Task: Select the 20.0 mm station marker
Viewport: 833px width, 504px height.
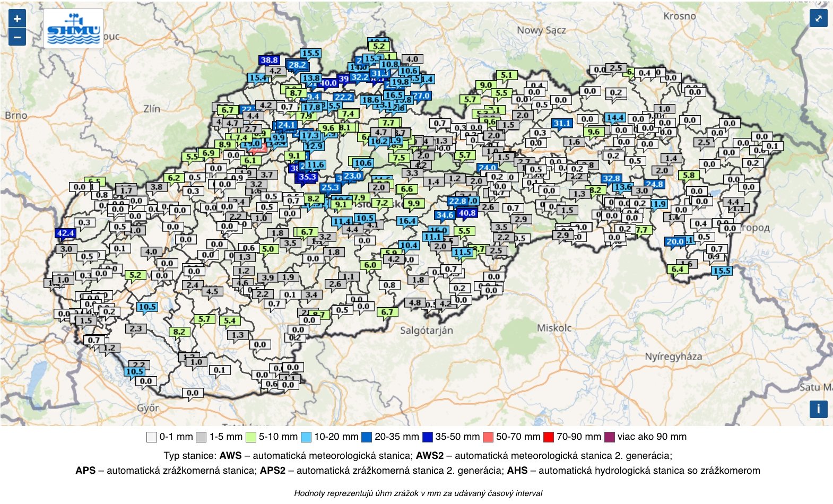Action: [675, 241]
